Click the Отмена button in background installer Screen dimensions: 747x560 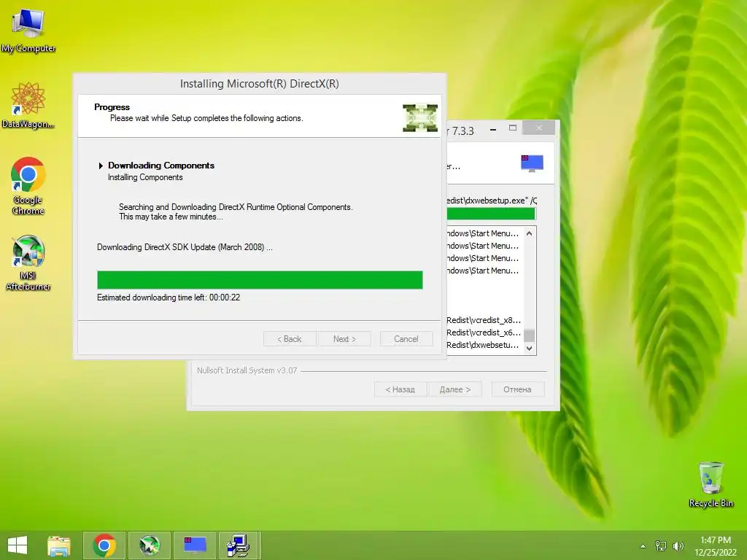pyautogui.click(x=517, y=389)
